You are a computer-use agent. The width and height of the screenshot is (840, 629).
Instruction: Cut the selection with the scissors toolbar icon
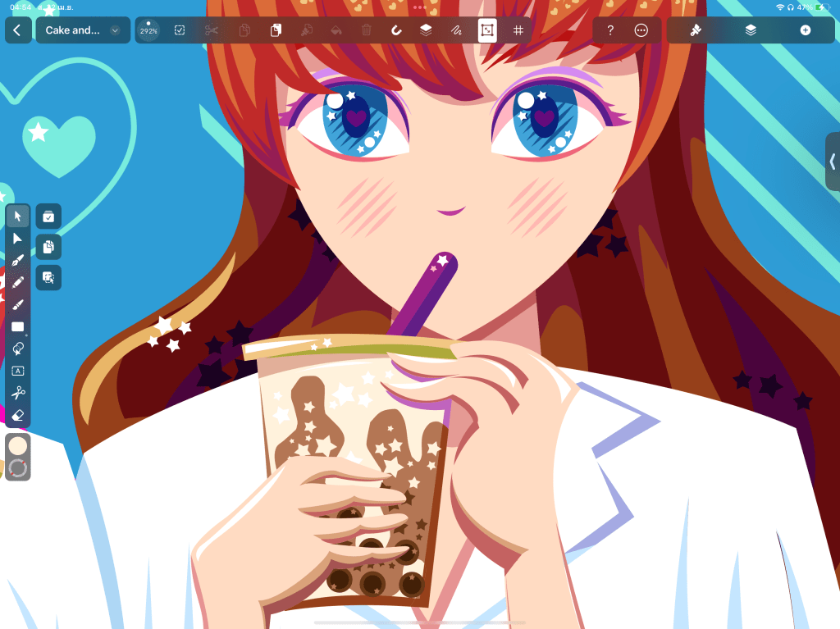[210, 30]
